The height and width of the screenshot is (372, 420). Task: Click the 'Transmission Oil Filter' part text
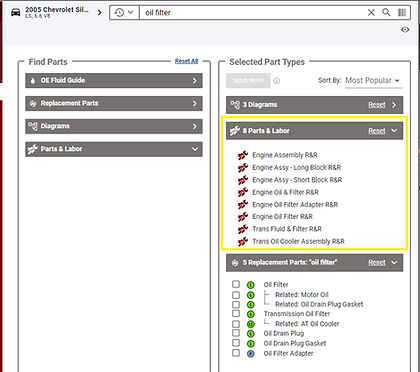297,314
